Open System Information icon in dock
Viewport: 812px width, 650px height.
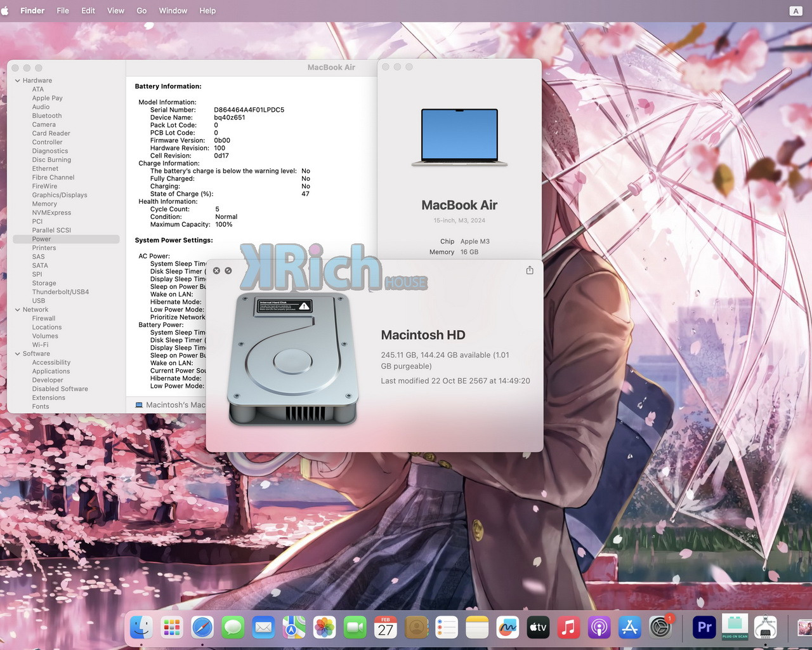(765, 628)
